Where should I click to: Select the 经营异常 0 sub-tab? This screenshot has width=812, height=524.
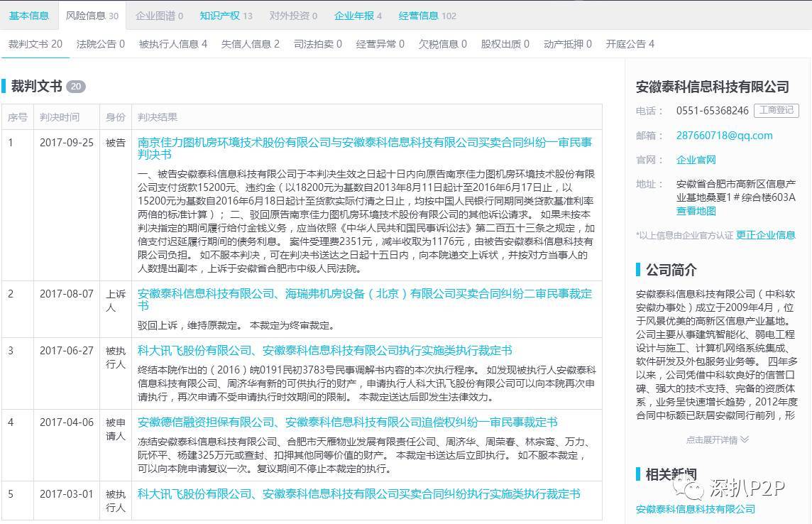(x=380, y=44)
